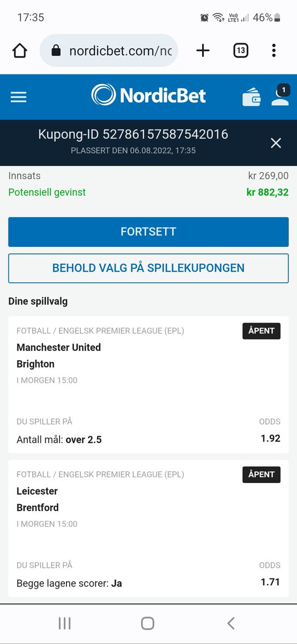Click the FORTSETT button
The width and height of the screenshot is (297, 644).
(148, 232)
